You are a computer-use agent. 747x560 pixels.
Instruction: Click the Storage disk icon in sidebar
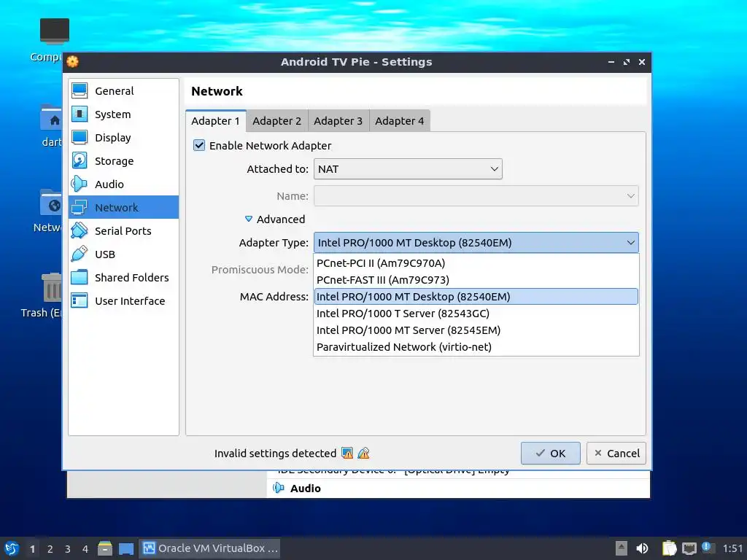80,160
